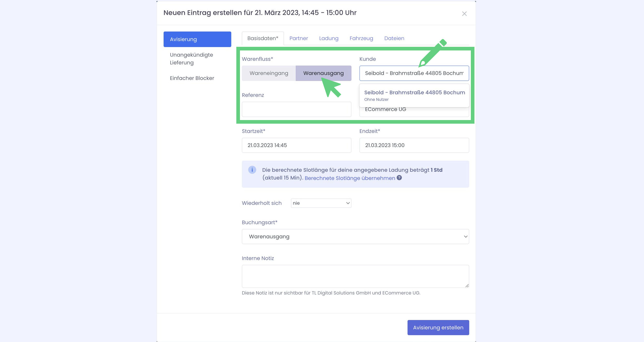Open the Ladung tab
The image size is (644, 342).
tap(328, 38)
